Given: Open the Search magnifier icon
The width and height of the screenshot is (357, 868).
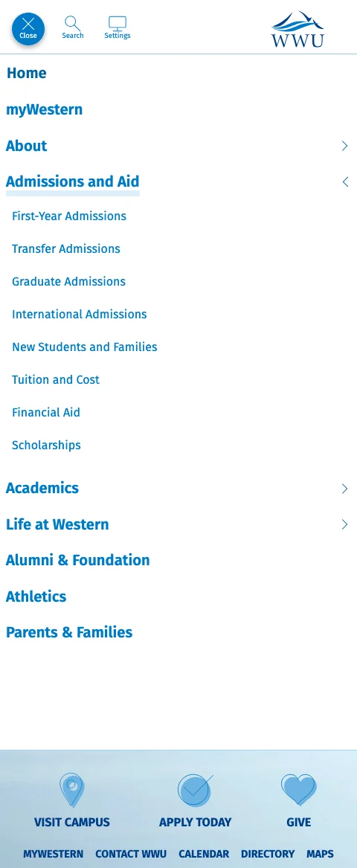Looking at the screenshot, I should coord(72,24).
